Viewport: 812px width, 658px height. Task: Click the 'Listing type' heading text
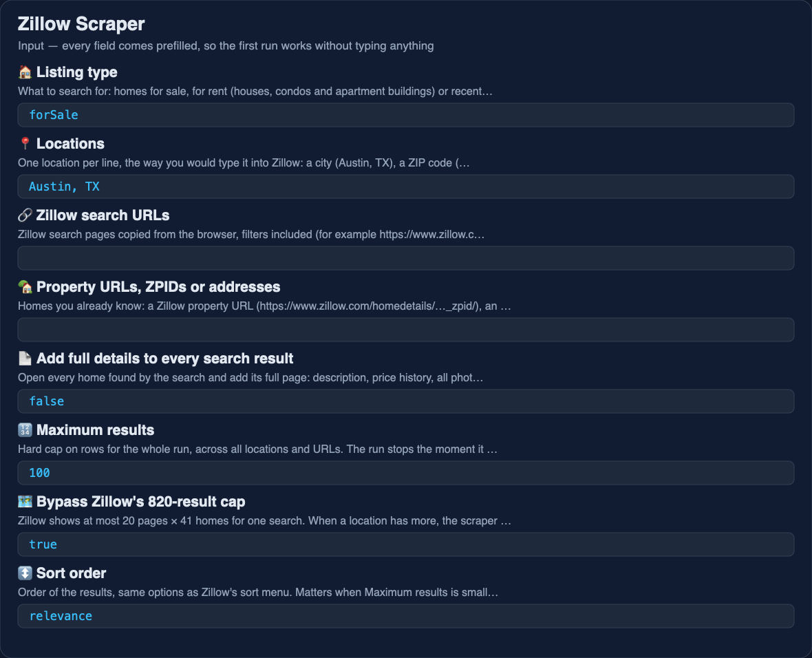tap(76, 72)
